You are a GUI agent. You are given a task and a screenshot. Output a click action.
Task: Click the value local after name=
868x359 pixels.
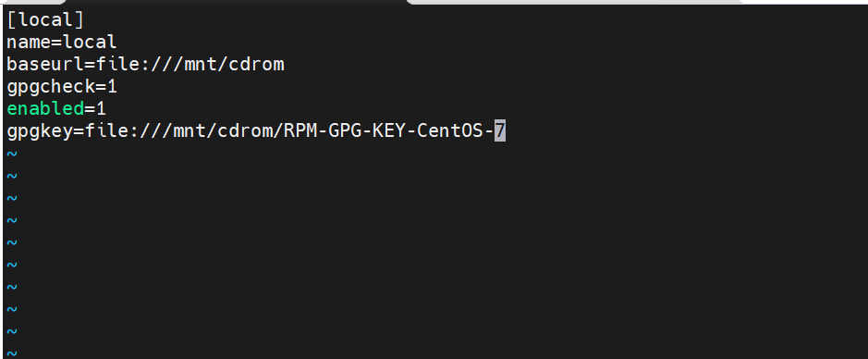point(90,43)
